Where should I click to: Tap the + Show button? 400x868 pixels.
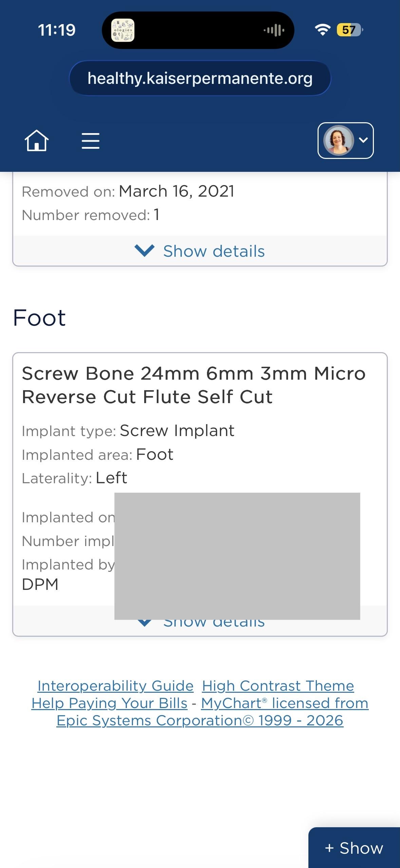click(354, 848)
